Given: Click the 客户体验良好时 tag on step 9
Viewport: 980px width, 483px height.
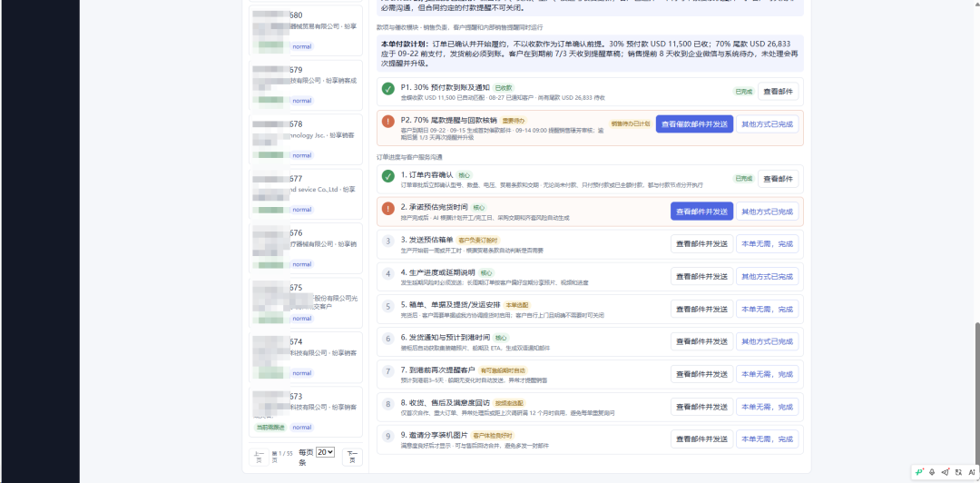Looking at the screenshot, I should 493,436.
